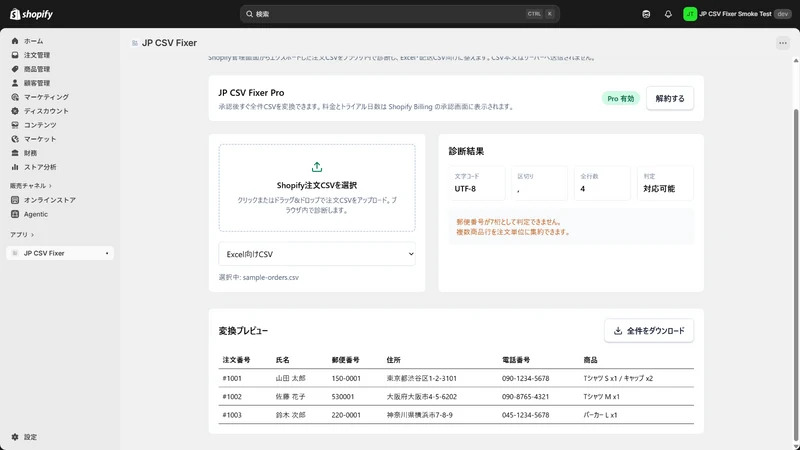The image size is (800, 450).
Task: Click the pin dot beside JP CSV Fixer
Action: [107, 253]
